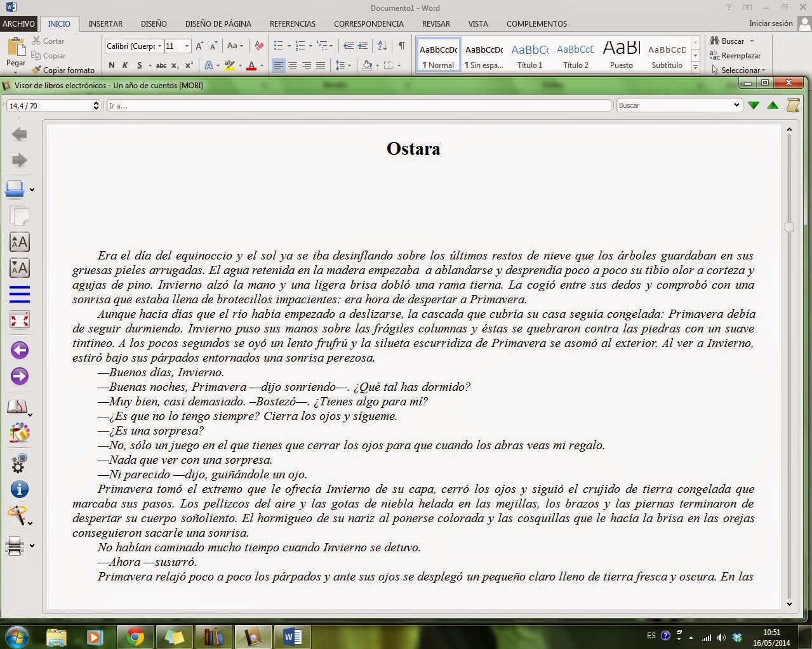The height and width of the screenshot is (649, 812).
Task: Click the viewer's vertical scrollbar handle
Action: point(789,226)
